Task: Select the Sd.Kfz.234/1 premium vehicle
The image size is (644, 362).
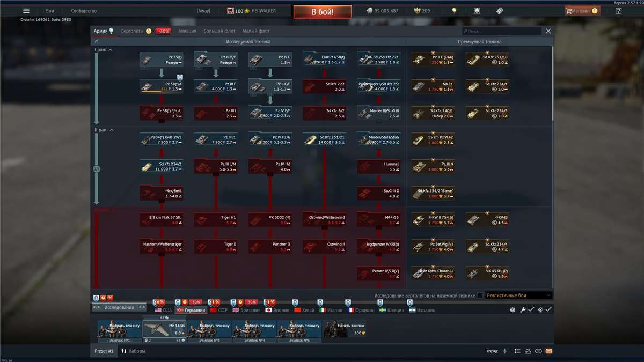Action: pos(487,86)
